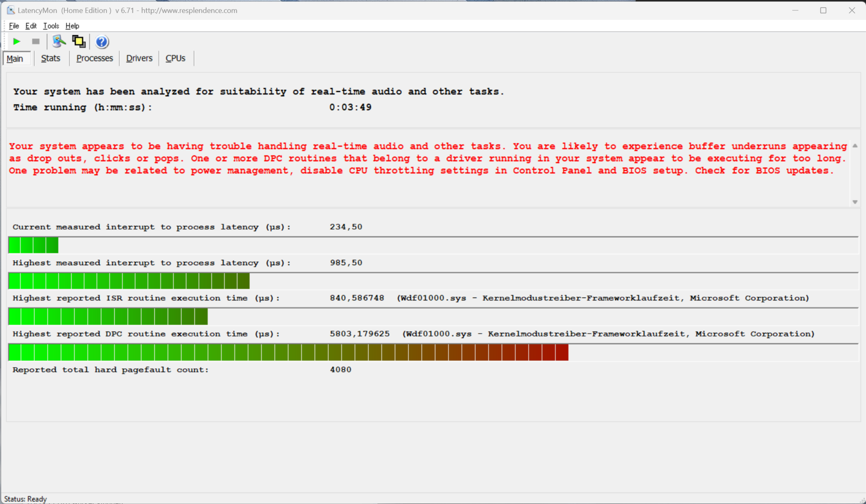Open help with the blue question mark
The width and height of the screenshot is (866, 504).
click(102, 41)
